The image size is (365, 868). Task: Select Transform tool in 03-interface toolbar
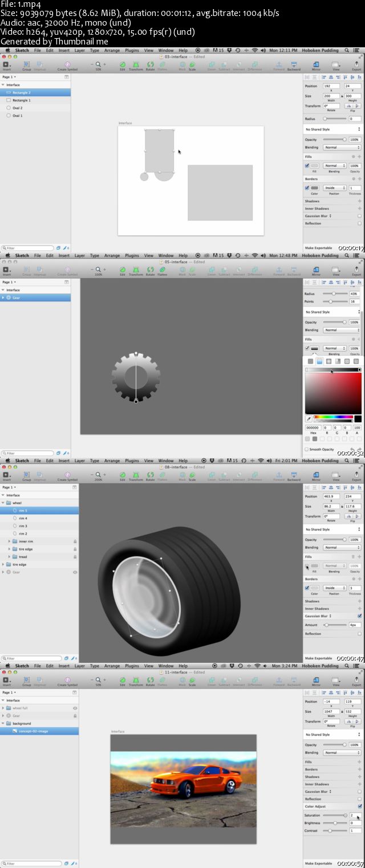pyautogui.click(x=136, y=65)
